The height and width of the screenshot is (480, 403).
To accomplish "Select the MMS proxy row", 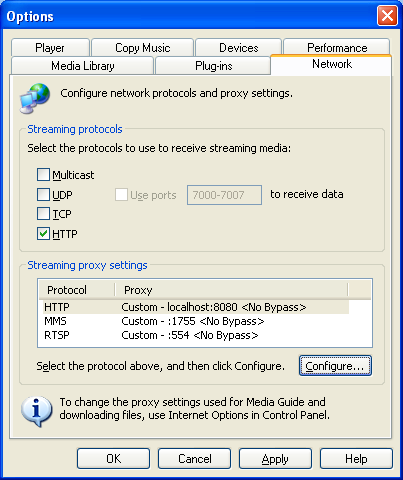I will click(x=194, y=321).
